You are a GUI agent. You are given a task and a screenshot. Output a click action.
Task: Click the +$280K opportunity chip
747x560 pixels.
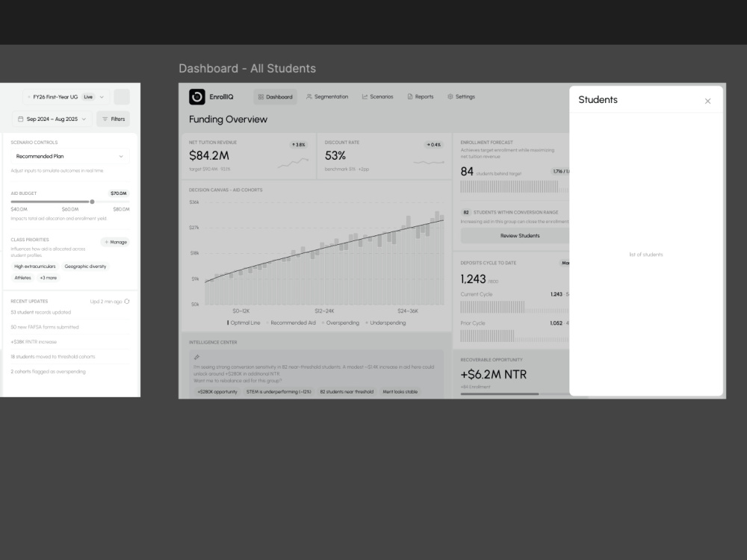coord(217,392)
